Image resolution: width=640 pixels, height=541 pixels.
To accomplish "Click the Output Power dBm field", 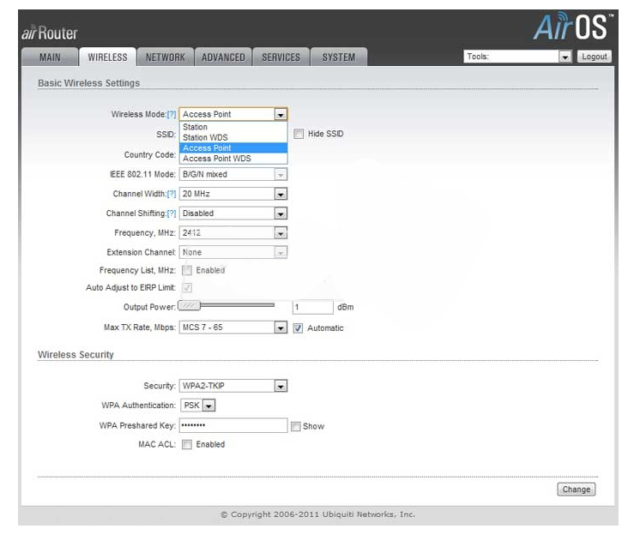I will point(313,307).
